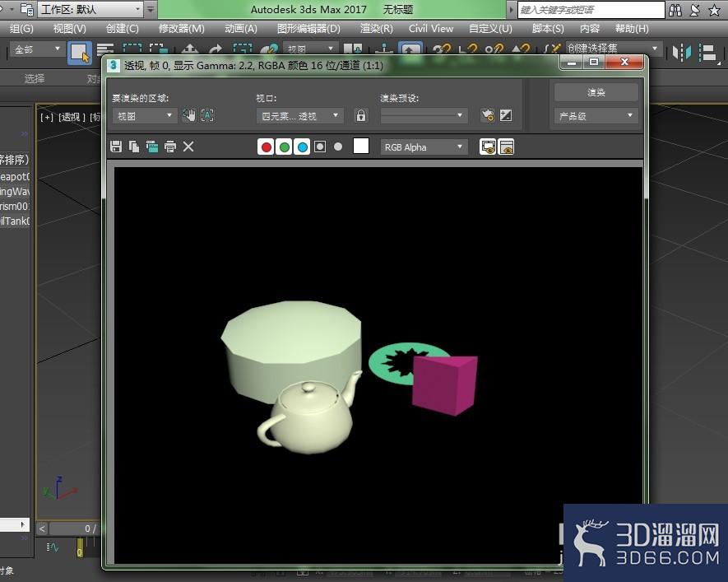Click the 选择 ribbon tab
728x582 pixels.
35,79
